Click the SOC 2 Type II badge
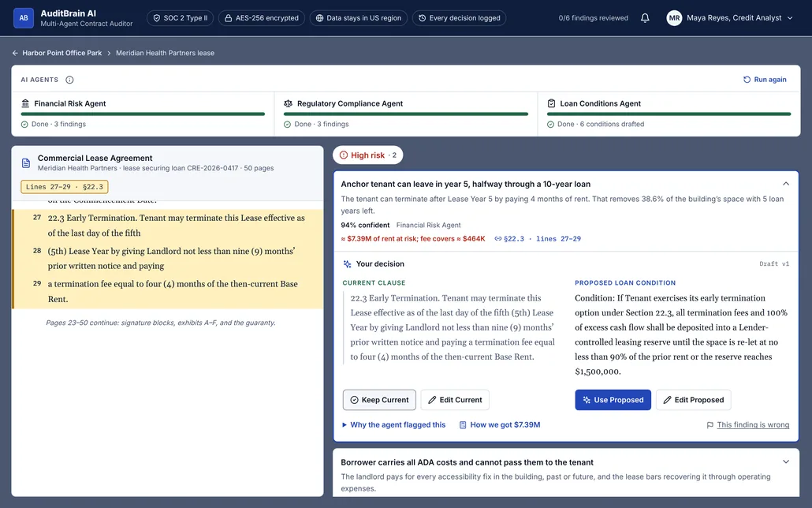 tap(181, 18)
